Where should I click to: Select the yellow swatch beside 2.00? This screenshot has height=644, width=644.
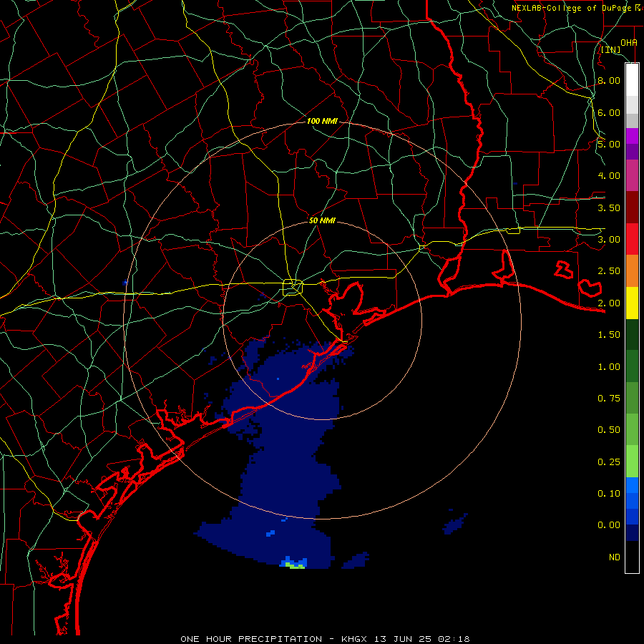click(632, 303)
